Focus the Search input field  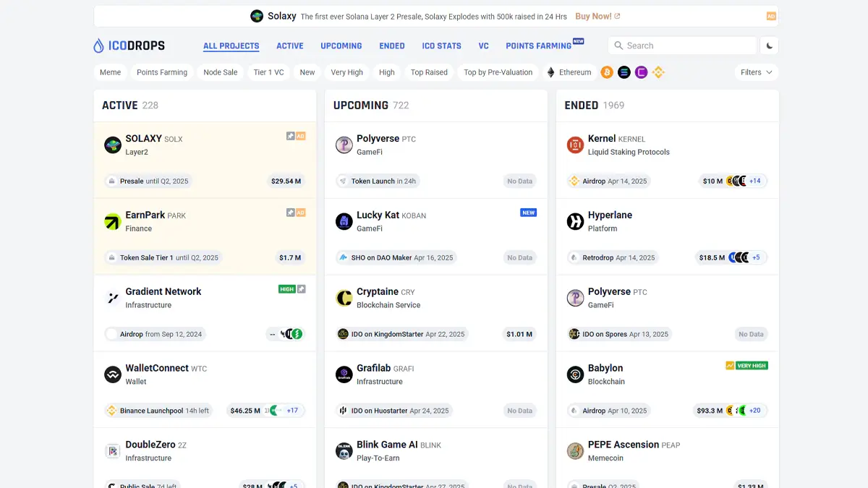coord(683,46)
